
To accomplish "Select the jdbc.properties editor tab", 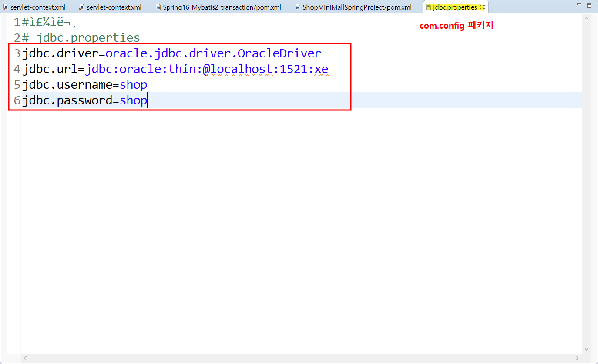I will 455,7.
